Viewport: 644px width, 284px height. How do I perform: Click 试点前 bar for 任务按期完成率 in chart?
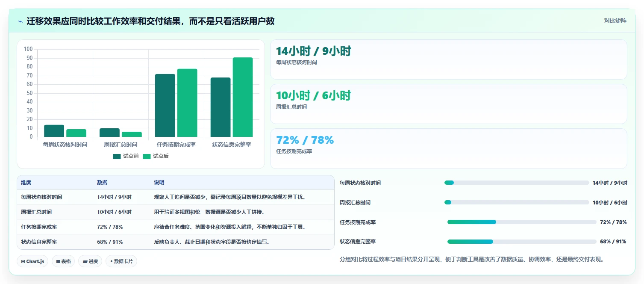[165, 105]
